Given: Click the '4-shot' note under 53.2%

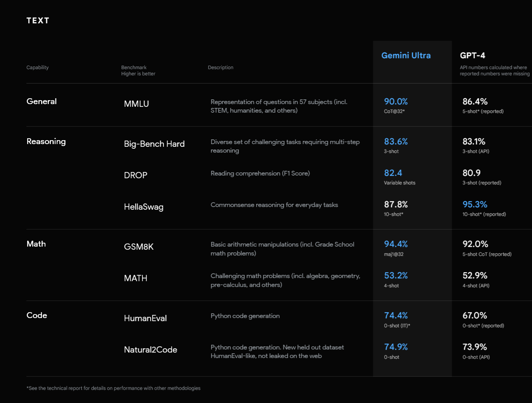Looking at the screenshot, I should [391, 286].
